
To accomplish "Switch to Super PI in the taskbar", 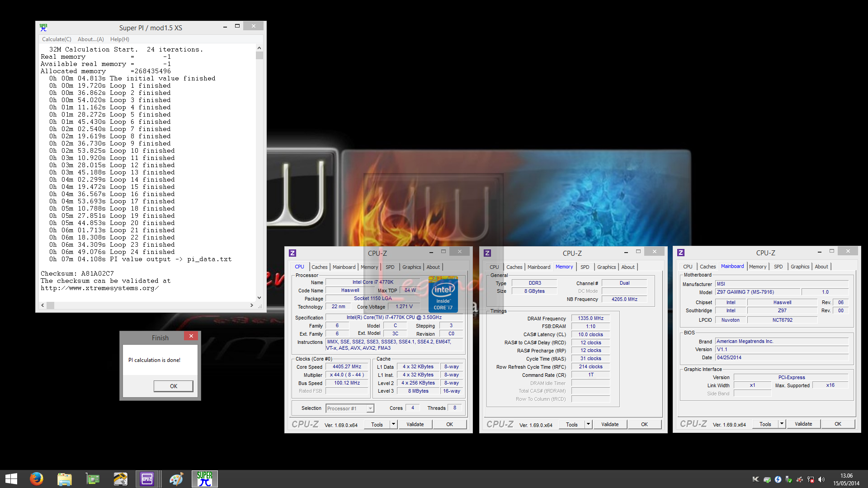I will [204, 479].
